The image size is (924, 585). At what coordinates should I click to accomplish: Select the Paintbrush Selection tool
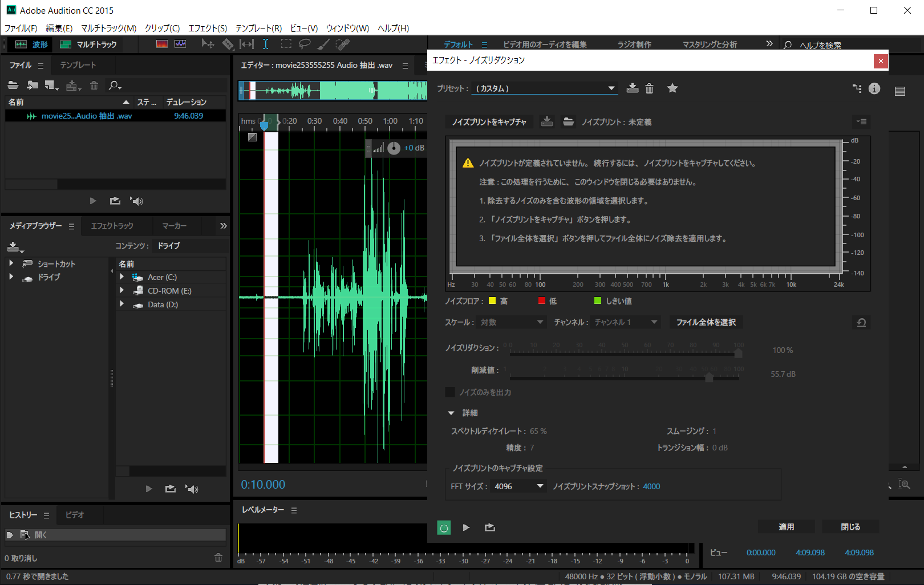coord(323,44)
